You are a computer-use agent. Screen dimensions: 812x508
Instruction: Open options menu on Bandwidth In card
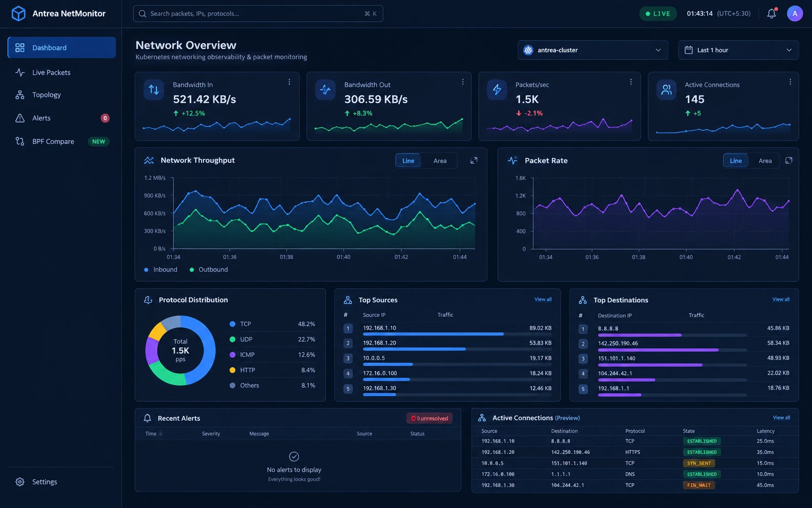[289, 82]
